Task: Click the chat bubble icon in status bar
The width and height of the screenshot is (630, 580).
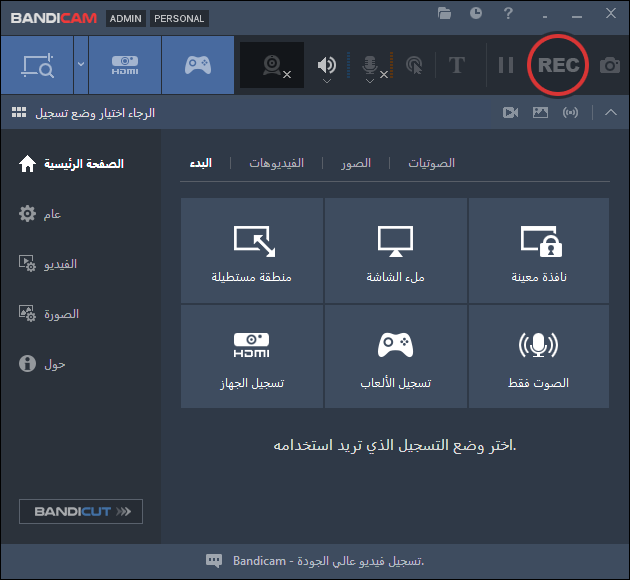Action: point(214,561)
